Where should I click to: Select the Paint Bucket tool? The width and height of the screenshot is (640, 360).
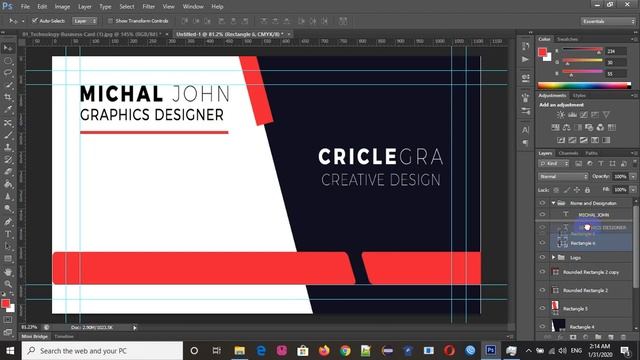coord(8,184)
